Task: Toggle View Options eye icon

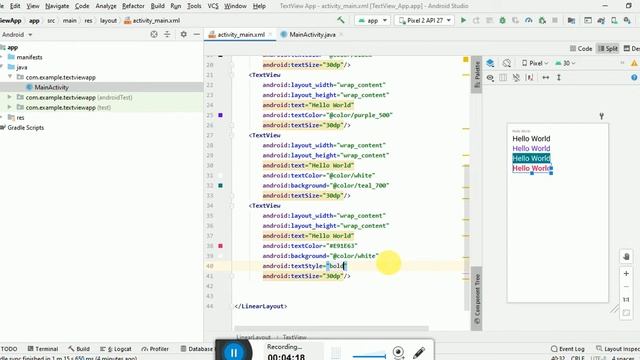Action: click(490, 78)
